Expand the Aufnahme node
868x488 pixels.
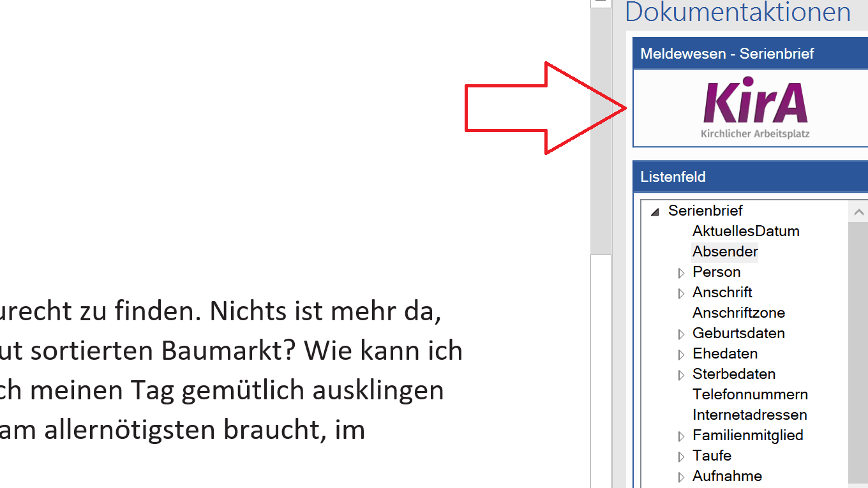pyautogui.click(x=681, y=477)
